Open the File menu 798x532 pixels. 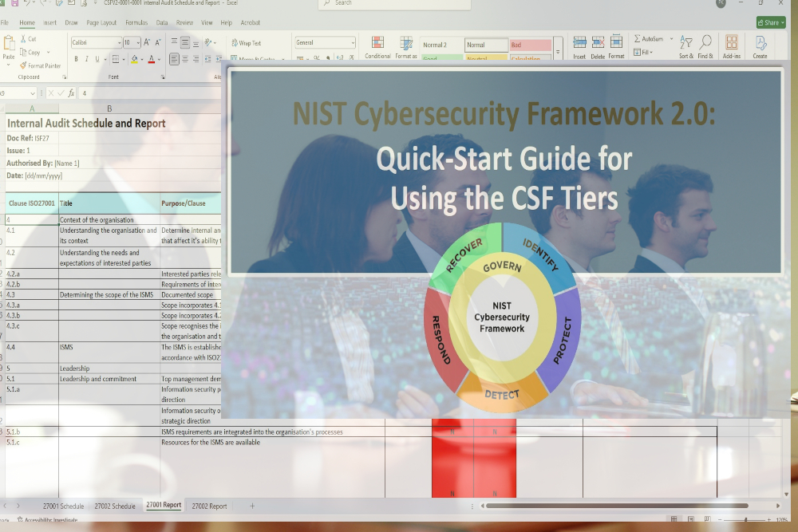coord(5,23)
